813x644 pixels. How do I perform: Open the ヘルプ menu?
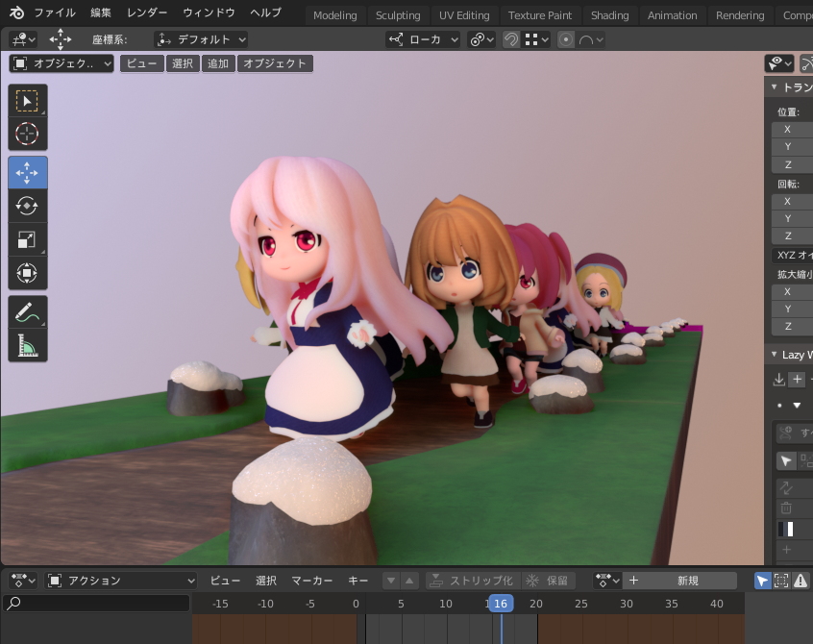click(x=265, y=12)
